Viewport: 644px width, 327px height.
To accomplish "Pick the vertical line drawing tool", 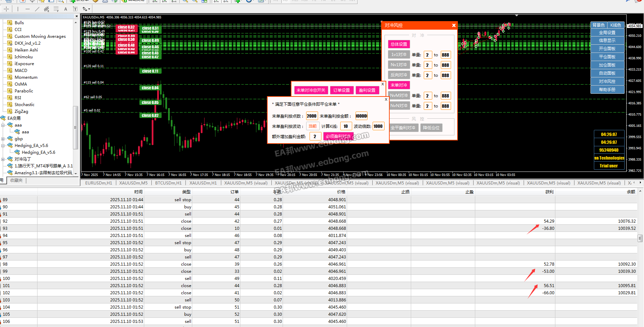I will pos(18,9).
